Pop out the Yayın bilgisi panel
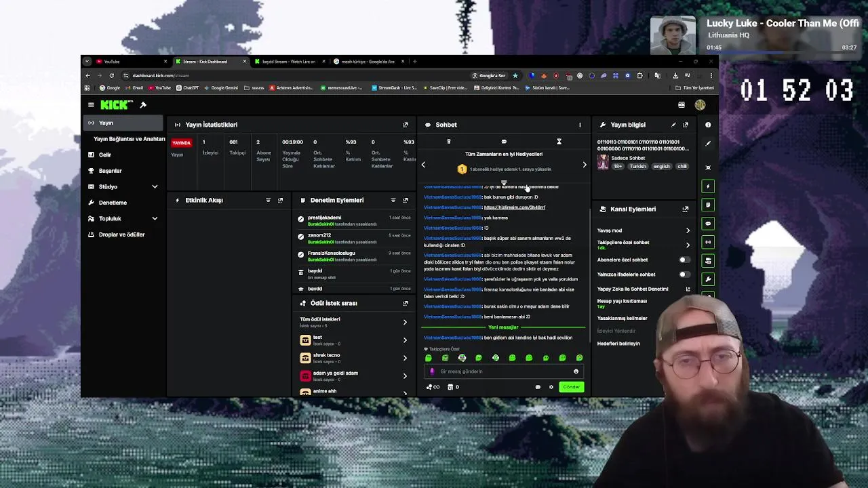Image resolution: width=868 pixels, height=488 pixels. pyautogui.click(x=686, y=125)
